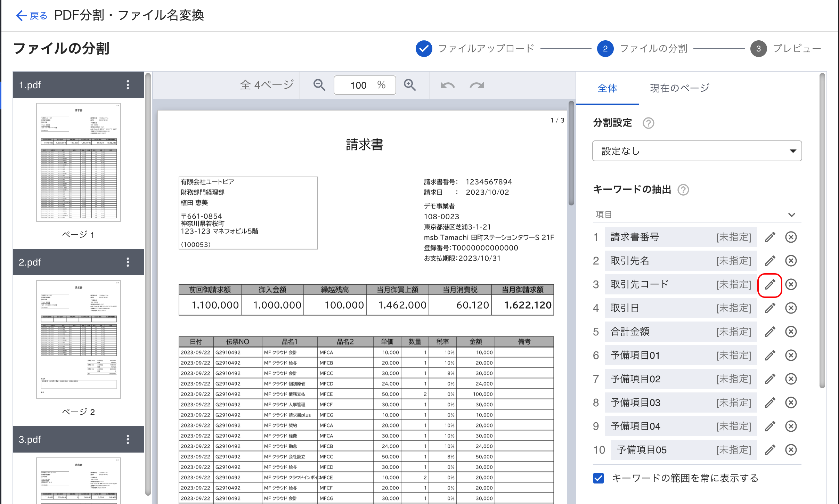
Task: Click pencil icon for 合計金額
Action: (770, 332)
